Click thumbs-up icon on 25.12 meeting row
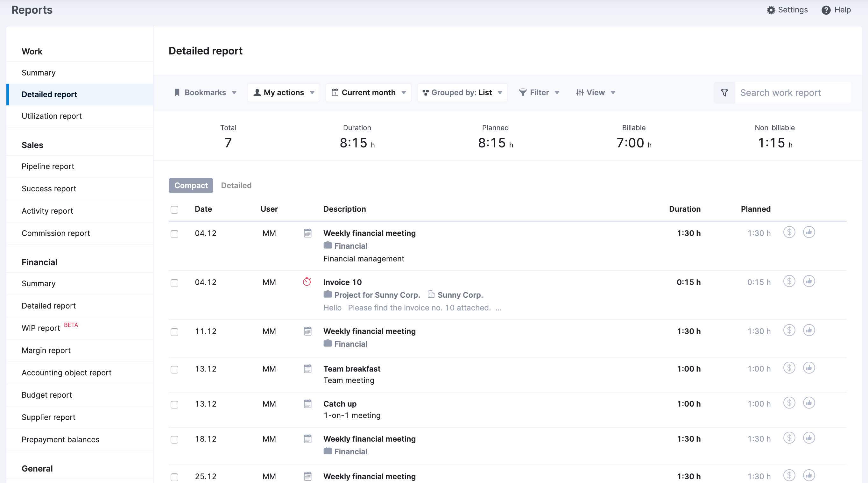868x483 pixels. click(x=809, y=475)
